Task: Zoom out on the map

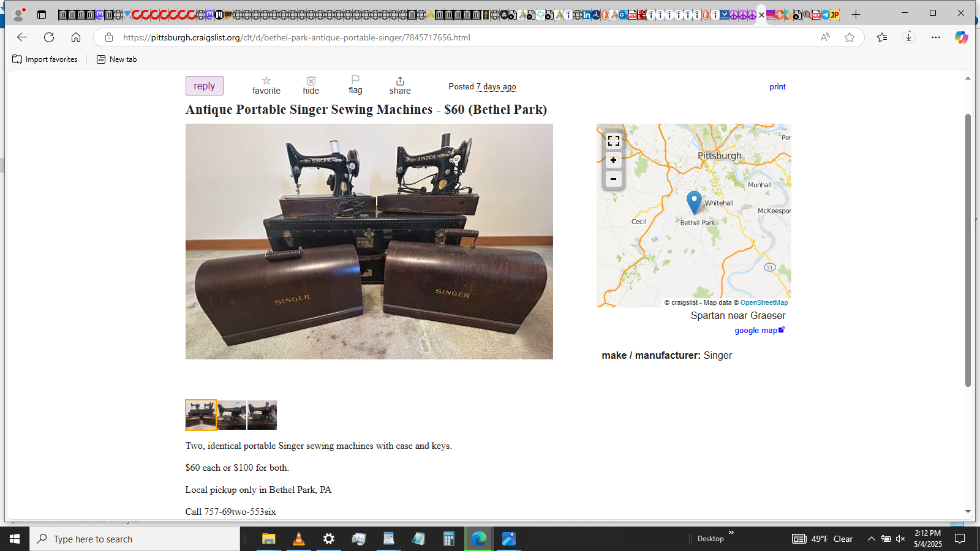Action: [x=613, y=179]
